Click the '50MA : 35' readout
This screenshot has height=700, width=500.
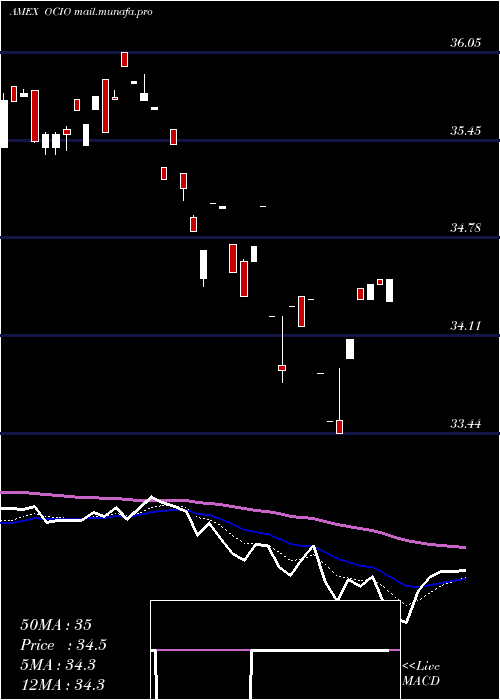[56, 625]
